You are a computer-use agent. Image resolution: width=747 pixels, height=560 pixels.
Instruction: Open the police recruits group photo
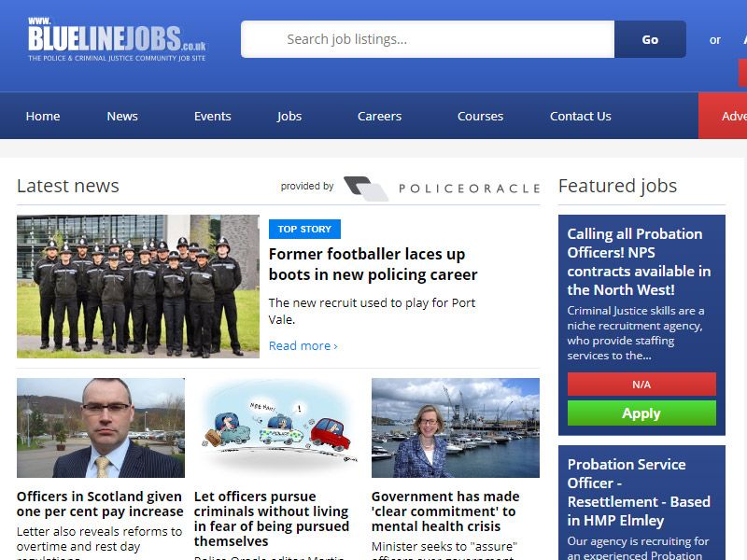138,287
